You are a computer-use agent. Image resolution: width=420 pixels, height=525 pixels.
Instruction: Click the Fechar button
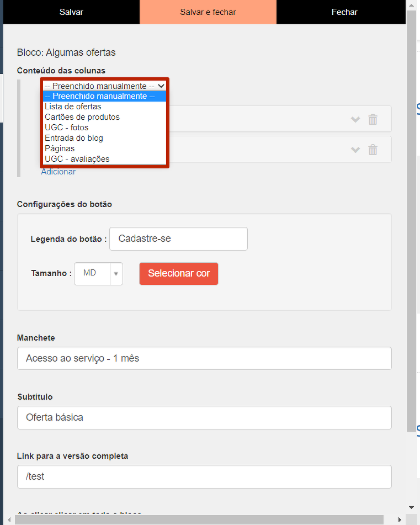click(344, 12)
